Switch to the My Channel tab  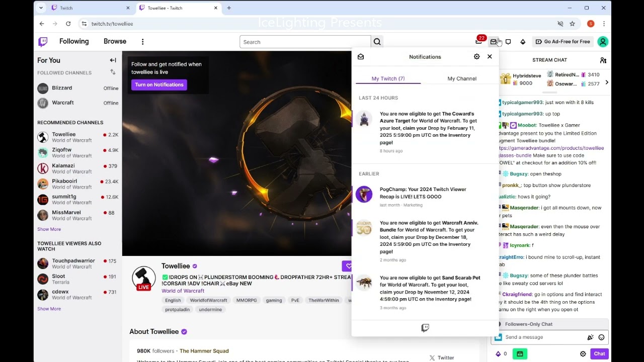coord(462,78)
